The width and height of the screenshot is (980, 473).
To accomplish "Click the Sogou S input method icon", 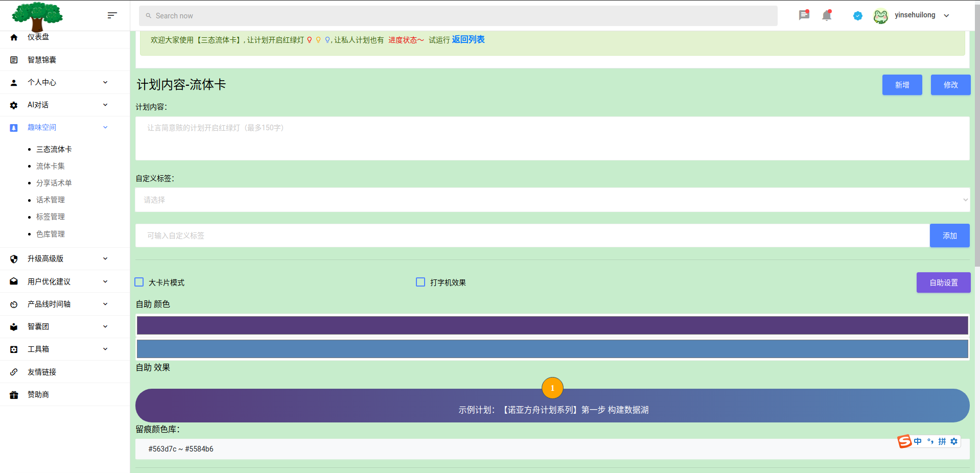I will tap(904, 441).
